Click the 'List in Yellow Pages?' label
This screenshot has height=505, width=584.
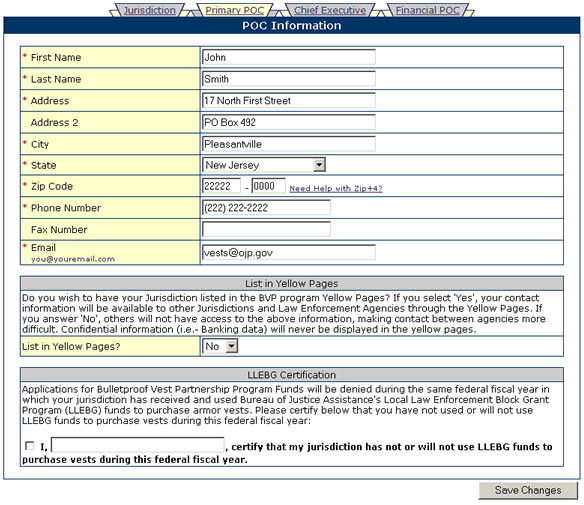coord(71,346)
